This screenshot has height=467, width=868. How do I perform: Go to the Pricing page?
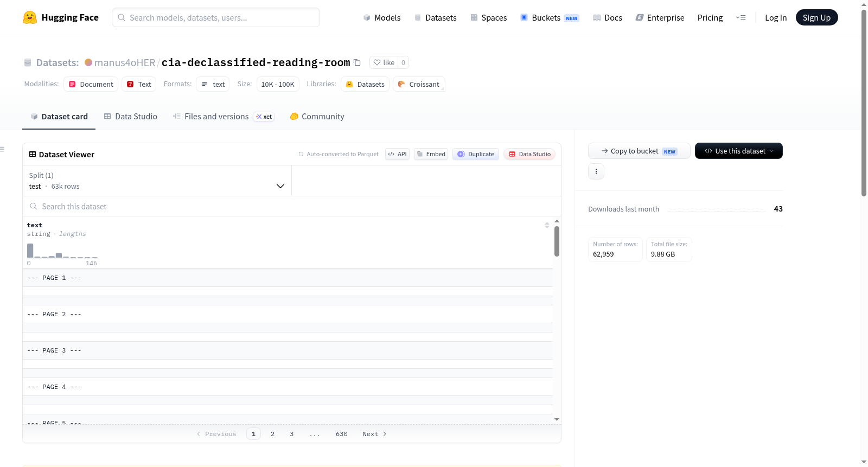click(710, 17)
